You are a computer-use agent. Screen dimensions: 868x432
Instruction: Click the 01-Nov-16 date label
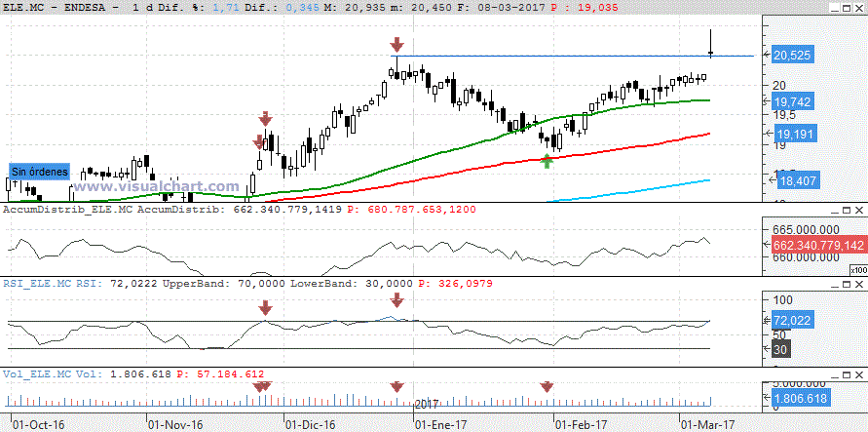[x=175, y=425]
